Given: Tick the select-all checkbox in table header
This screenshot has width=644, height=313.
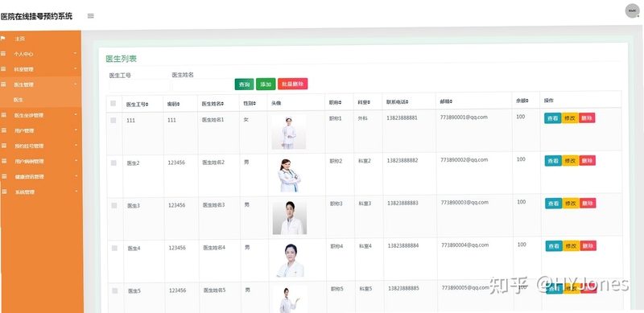Looking at the screenshot, I should click(113, 104).
